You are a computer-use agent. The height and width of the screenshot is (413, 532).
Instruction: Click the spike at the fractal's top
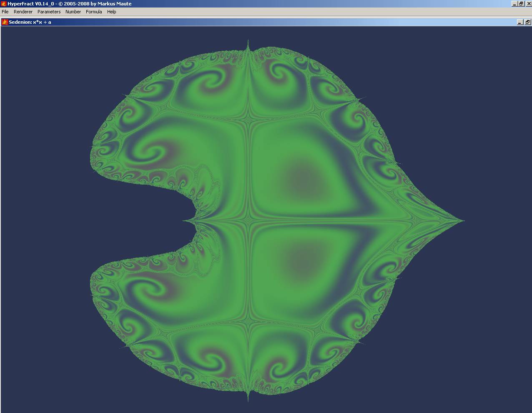point(248,43)
